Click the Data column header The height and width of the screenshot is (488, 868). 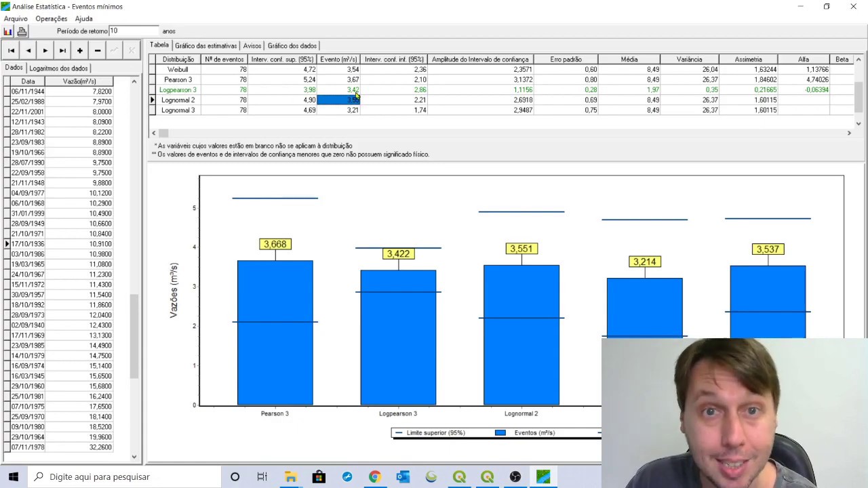coord(28,81)
